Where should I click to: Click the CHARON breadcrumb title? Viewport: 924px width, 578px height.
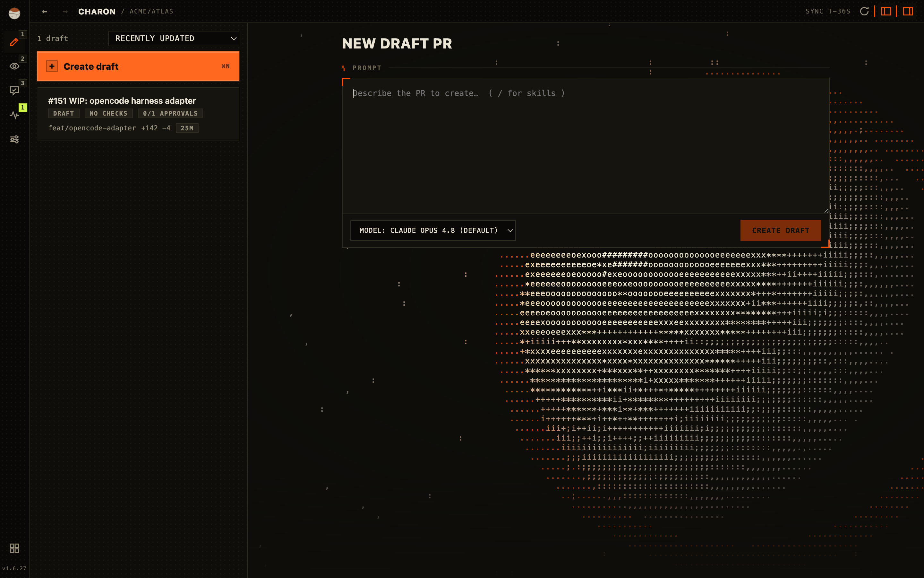pos(97,12)
